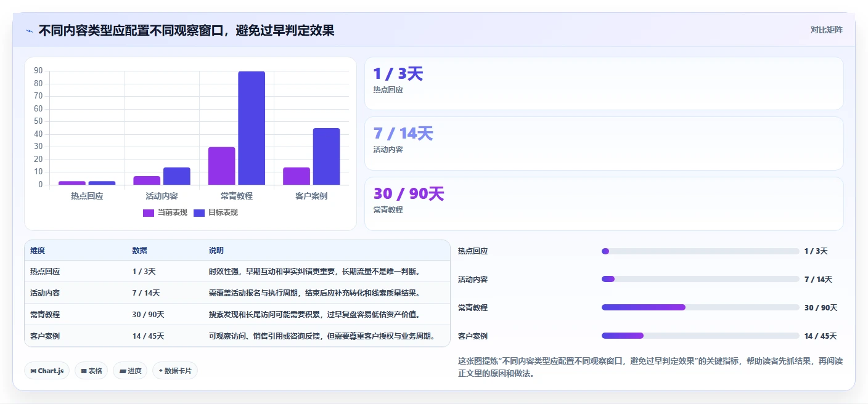Select the 常青教程 current purple bar
868x404 pixels.
coord(221,166)
